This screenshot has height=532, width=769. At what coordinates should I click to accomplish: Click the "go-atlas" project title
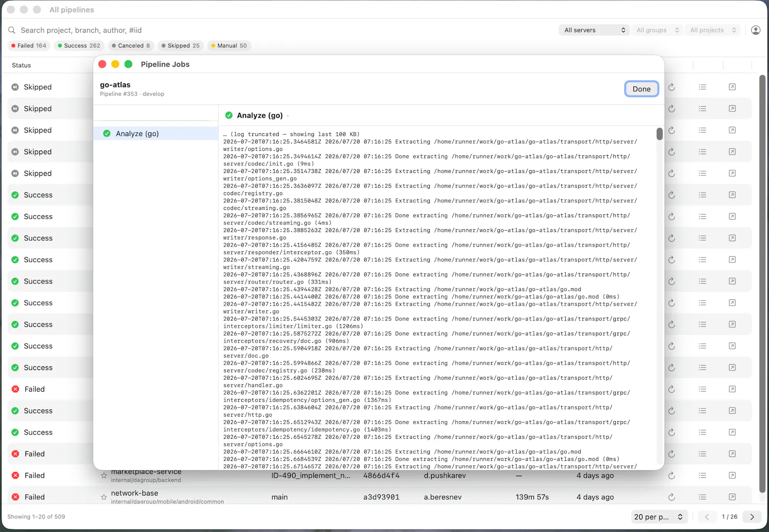click(115, 85)
